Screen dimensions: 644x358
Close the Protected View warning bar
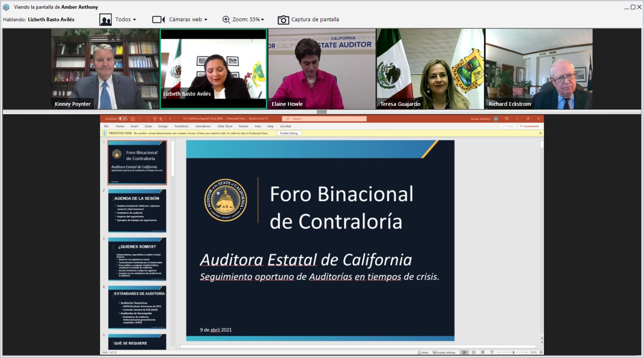click(541, 133)
